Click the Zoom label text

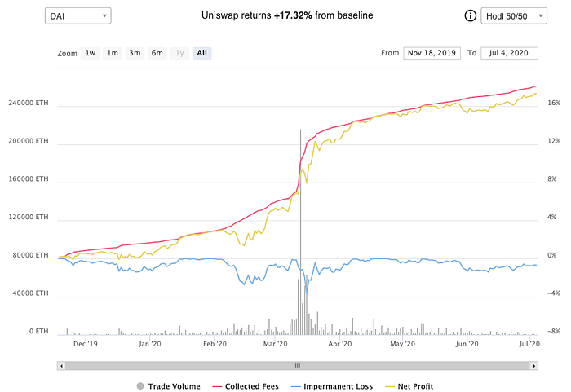coord(68,54)
